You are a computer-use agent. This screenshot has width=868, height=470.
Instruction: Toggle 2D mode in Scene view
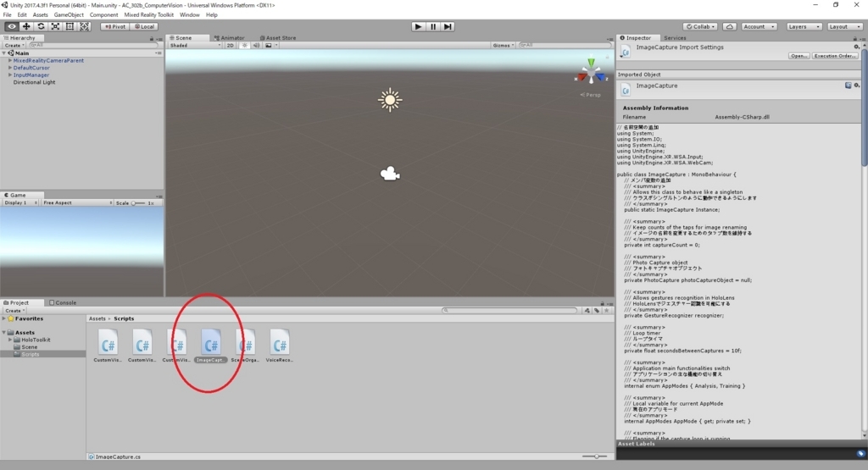click(231, 46)
